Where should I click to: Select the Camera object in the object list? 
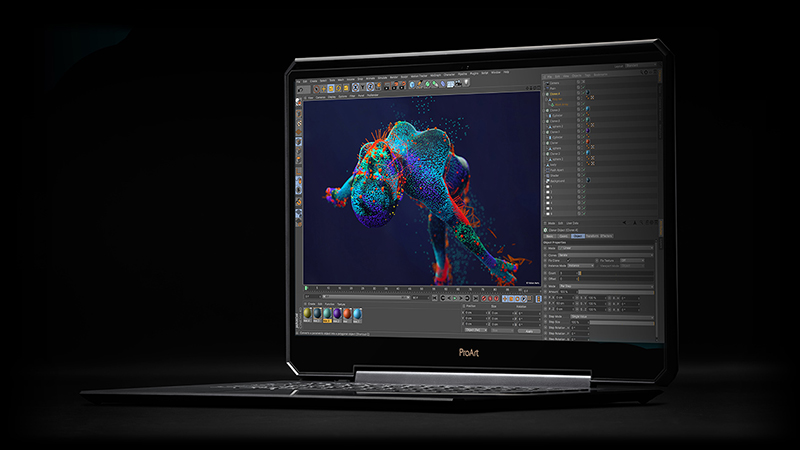coord(553,83)
